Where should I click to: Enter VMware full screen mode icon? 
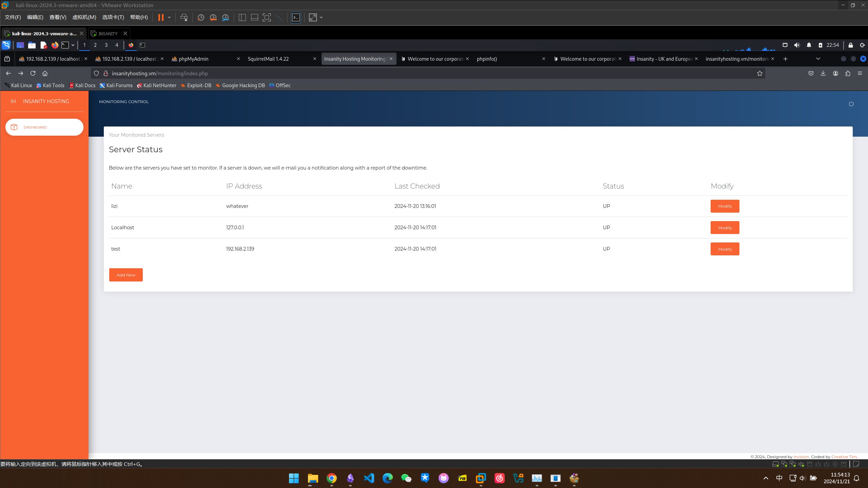pyautogui.click(x=267, y=18)
